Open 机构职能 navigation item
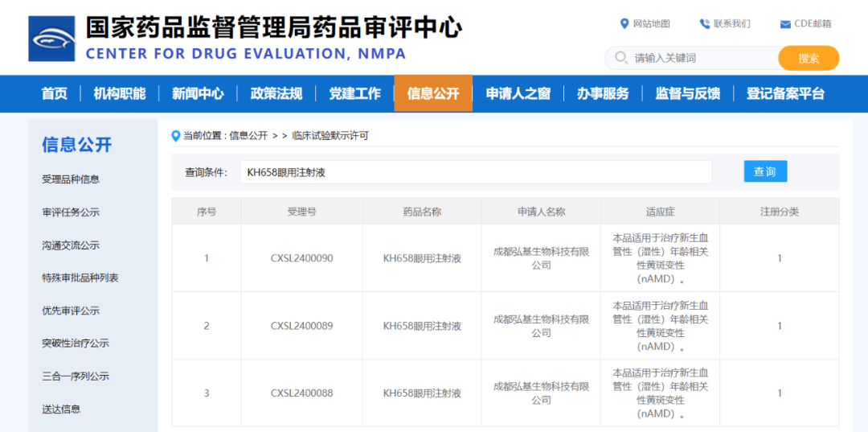 point(120,93)
